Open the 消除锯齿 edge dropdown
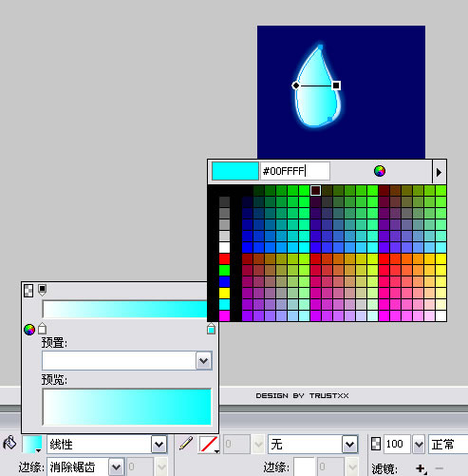The height and width of the screenshot is (476, 468). [x=116, y=467]
